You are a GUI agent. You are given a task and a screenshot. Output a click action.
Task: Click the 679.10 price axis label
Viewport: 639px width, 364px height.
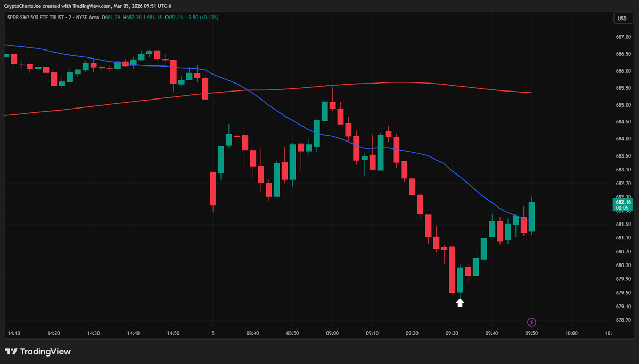(624, 307)
